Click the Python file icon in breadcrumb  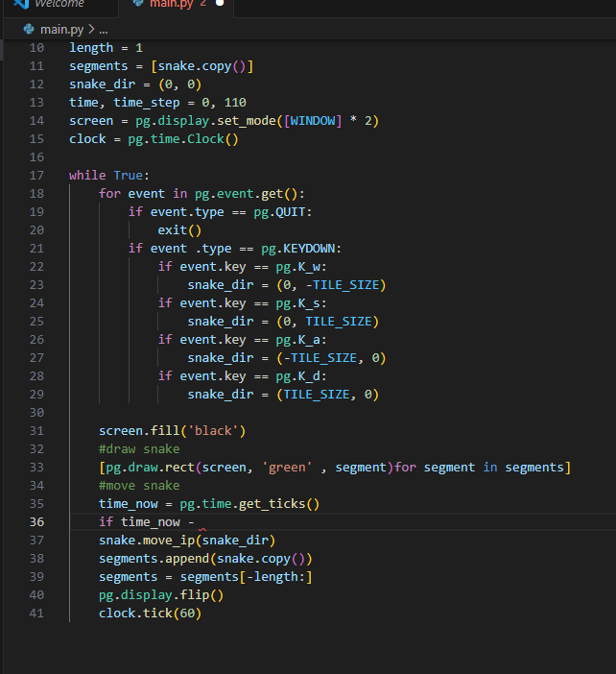28,29
